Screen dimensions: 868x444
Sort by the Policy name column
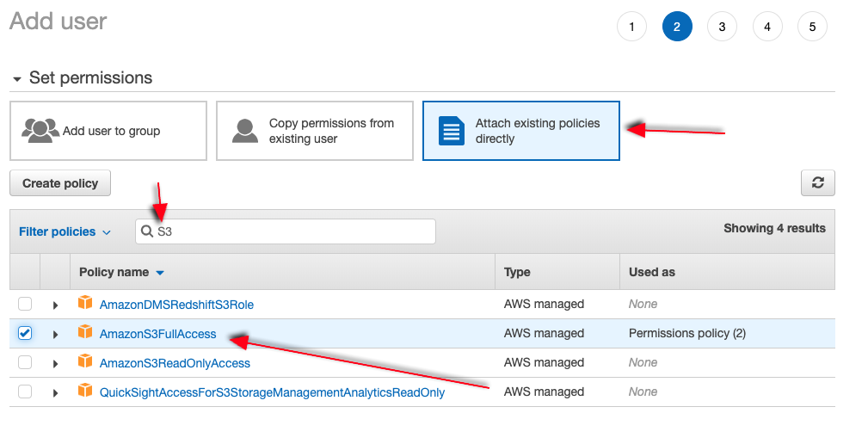point(121,273)
